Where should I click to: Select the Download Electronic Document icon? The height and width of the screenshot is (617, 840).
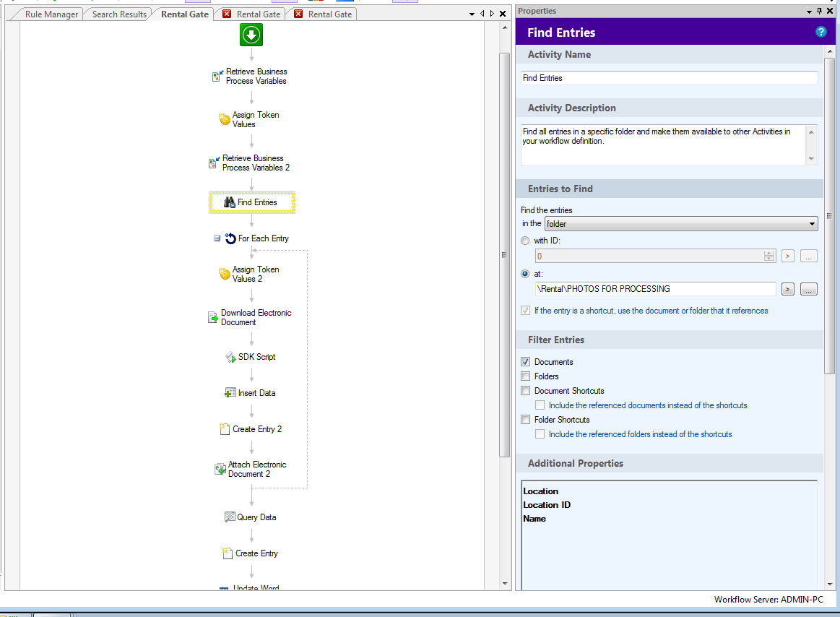coord(212,317)
